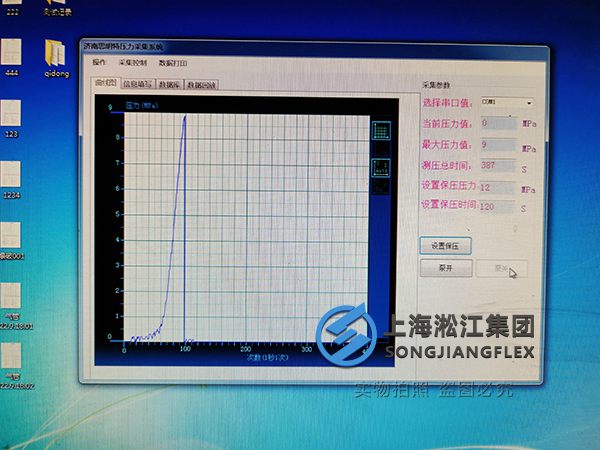This screenshot has width=600, height=450.
Task: Open the 数据打印 menu
Action: [x=172, y=62]
